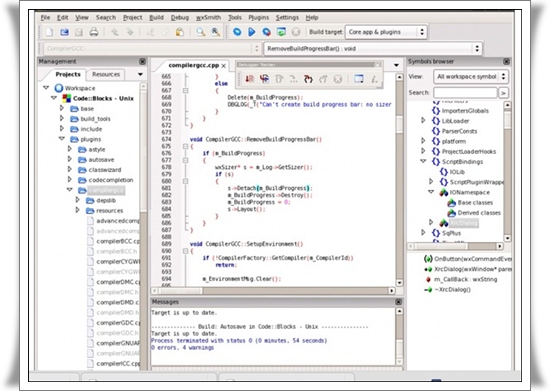This screenshot has width=550, height=391.
Task: Click the Debug/Continue icon in Debugger toolbar
Action: pyautogui.click(x=249, y=79)
